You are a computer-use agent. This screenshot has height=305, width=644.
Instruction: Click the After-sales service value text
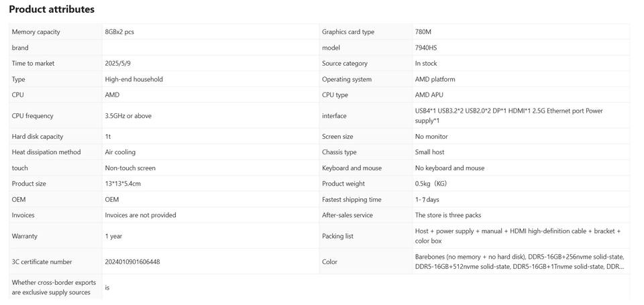[x=447, y=215]
